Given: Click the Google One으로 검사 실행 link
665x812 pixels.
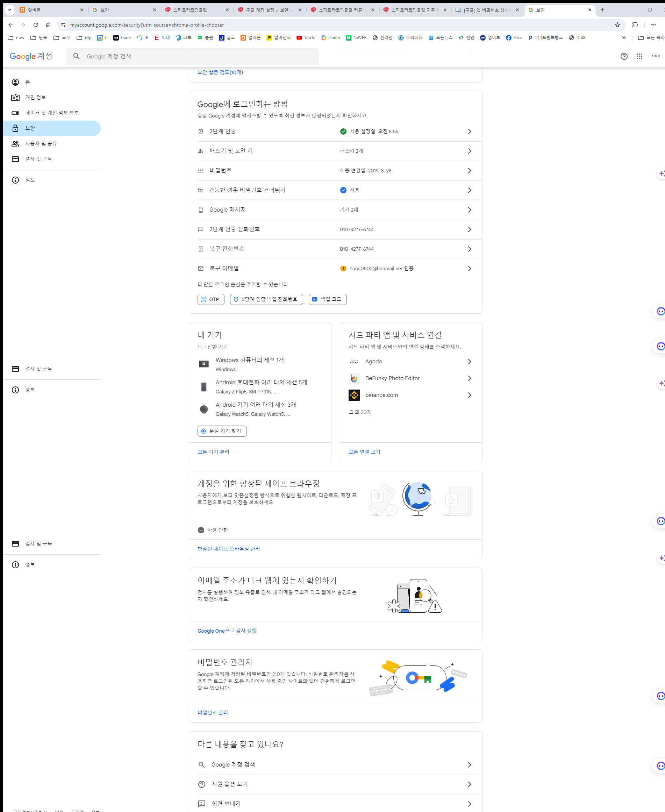Looking at the screenshot, I should (x=227, y=631).
